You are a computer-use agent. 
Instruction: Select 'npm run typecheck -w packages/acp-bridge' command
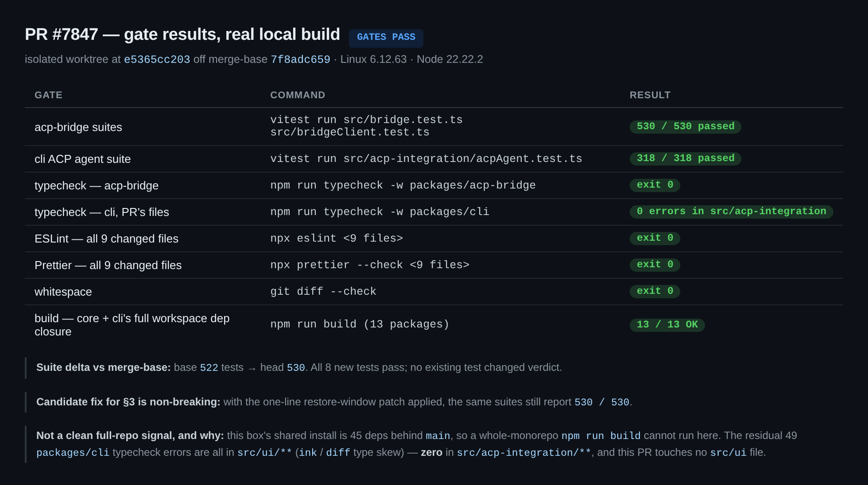[403, 185]
